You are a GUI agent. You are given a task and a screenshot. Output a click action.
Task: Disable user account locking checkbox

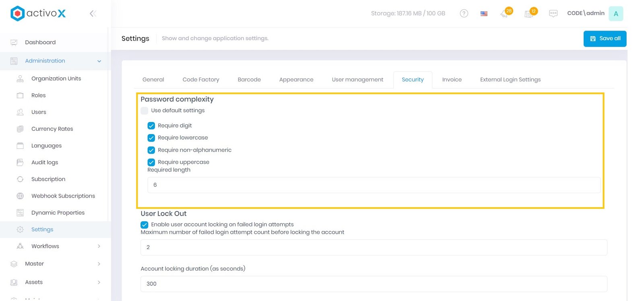point(144,225)
